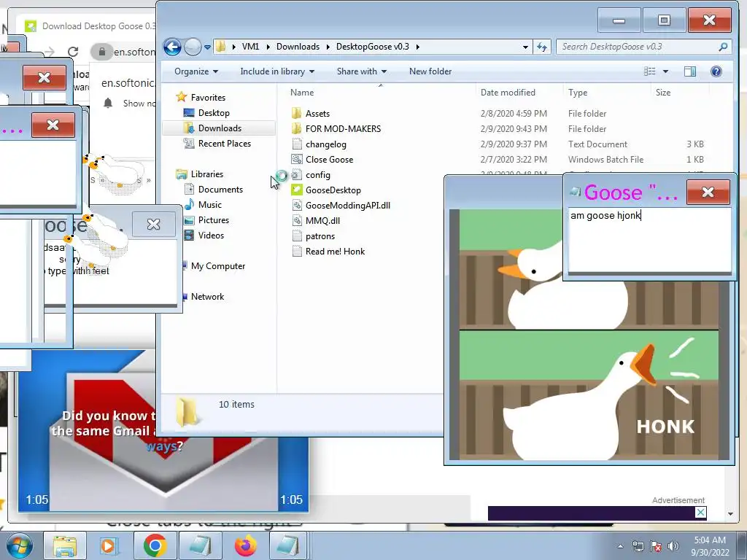Select Close Goose batch file icon
The image size is (747, 560).
296,159
